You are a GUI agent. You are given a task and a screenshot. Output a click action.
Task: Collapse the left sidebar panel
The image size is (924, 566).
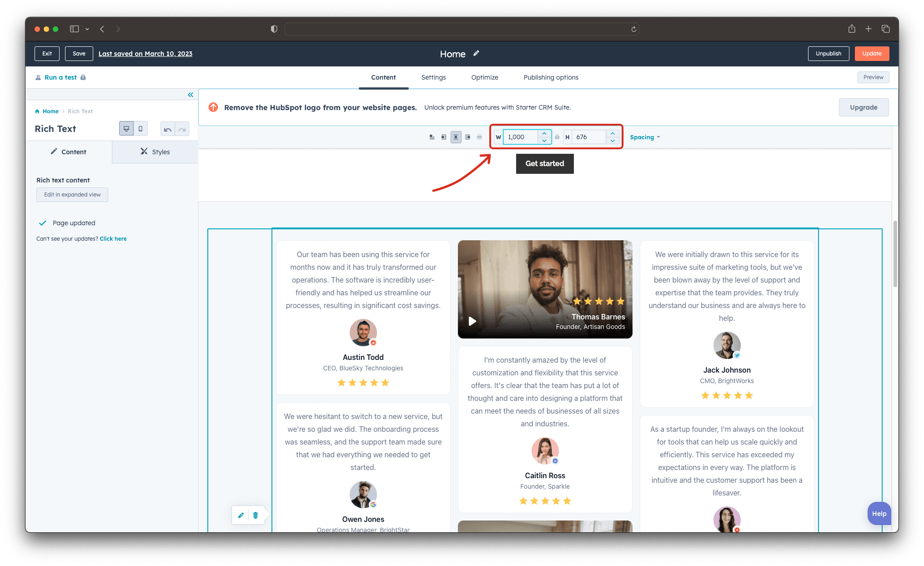click(x=191, y=95)
